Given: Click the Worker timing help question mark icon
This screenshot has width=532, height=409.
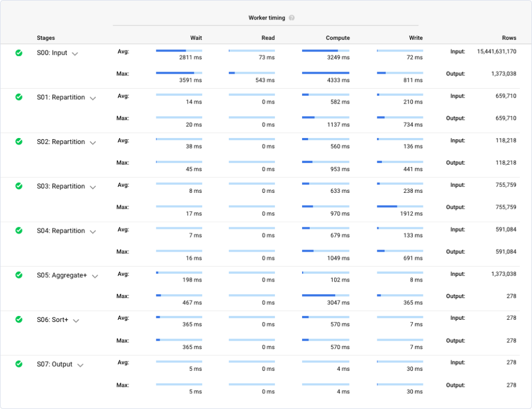Looking at the screenshot, I should point(291,18).
